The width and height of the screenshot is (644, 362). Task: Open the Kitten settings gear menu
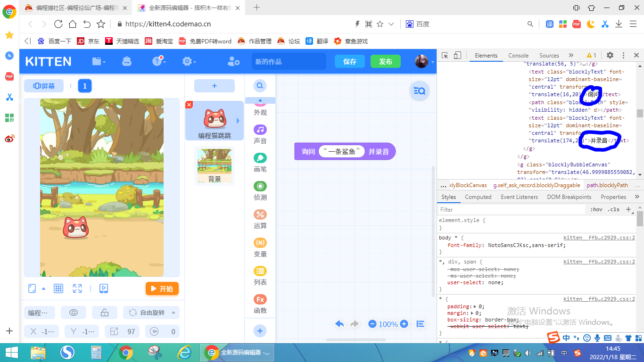pos(189,61)
